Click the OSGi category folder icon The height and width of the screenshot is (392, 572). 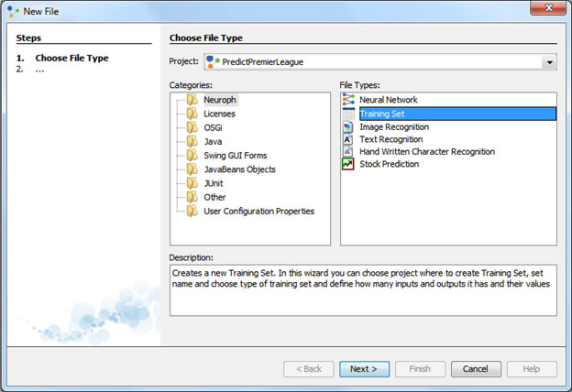[x=192, y=128]
